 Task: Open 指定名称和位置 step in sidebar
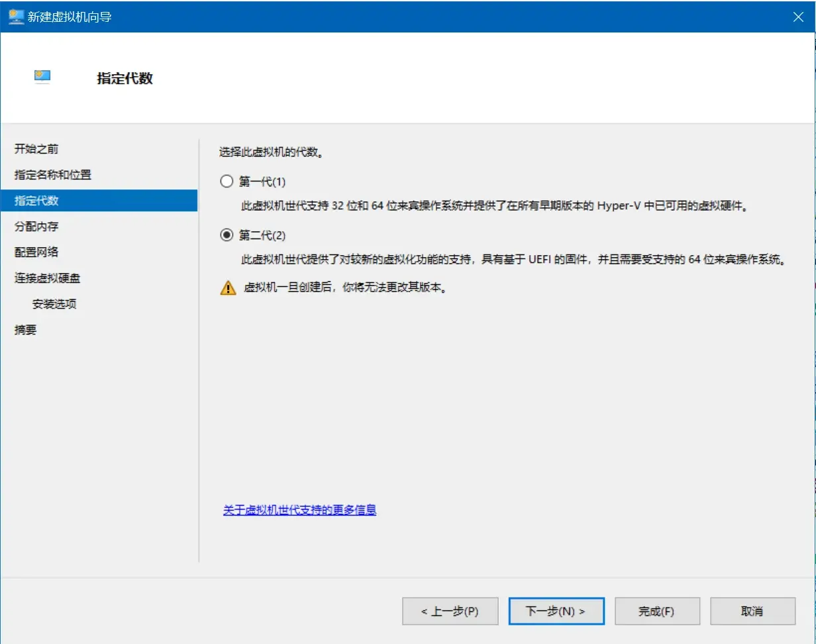pos(53,175)
